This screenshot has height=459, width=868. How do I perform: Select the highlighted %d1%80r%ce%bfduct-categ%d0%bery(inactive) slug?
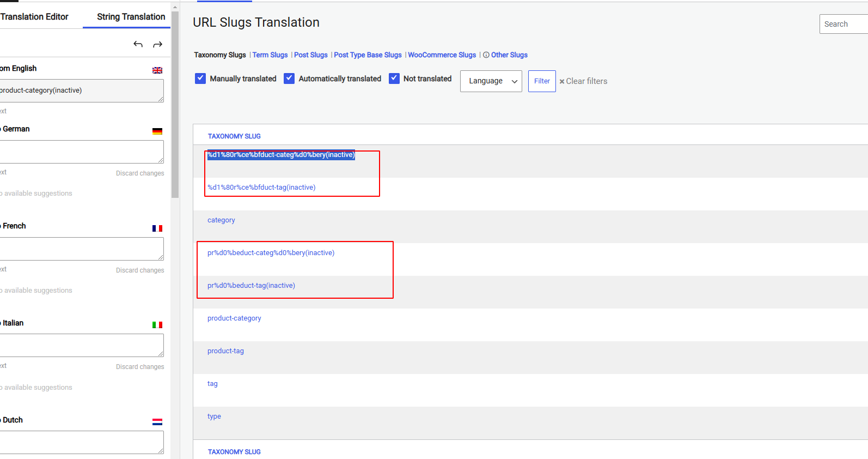tap(281, 155)
